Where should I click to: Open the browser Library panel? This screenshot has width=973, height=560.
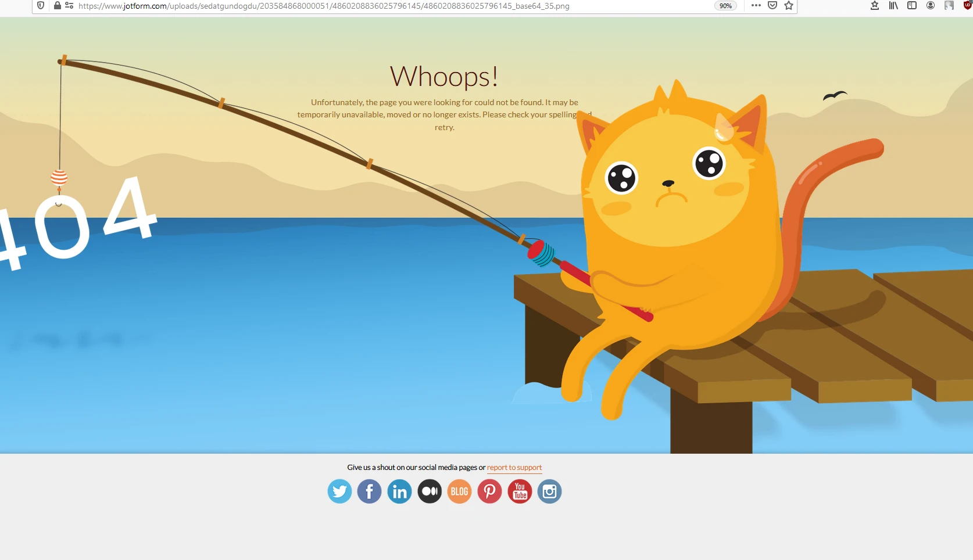coord(893,6)
